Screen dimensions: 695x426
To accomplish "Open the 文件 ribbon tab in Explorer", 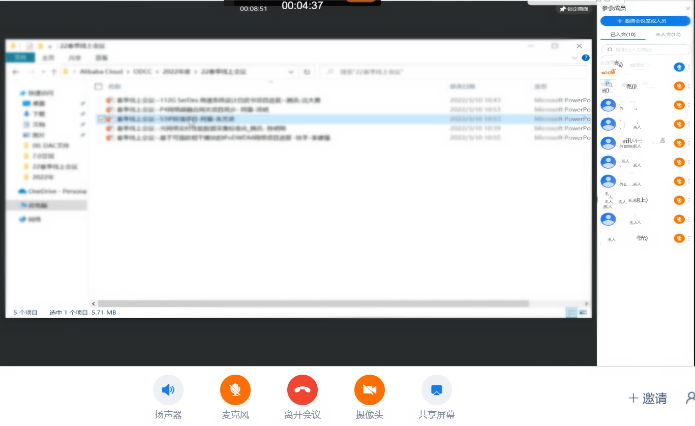I will (20, 58).
